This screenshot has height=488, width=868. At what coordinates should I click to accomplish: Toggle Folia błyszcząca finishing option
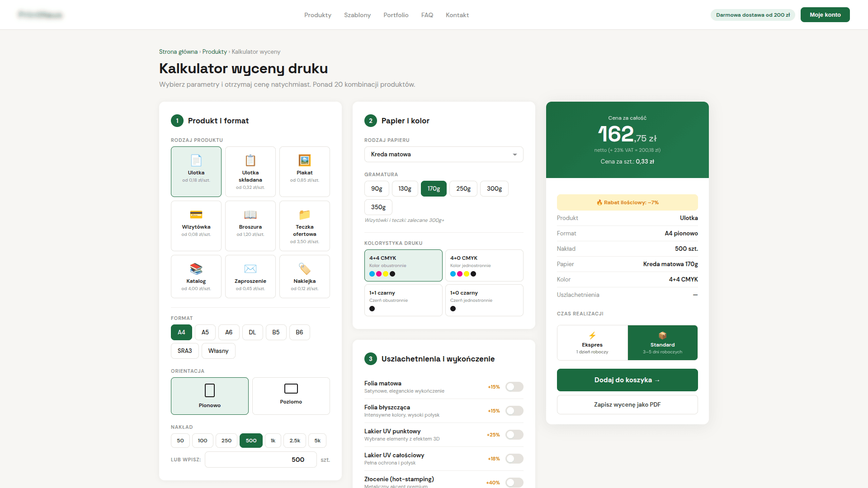(514, 411)
